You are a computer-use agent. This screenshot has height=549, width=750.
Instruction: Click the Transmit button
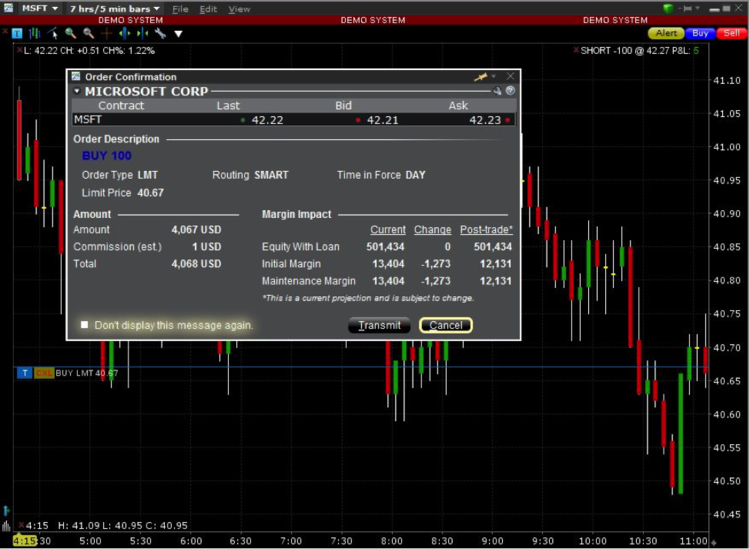(x=379, y=325)
